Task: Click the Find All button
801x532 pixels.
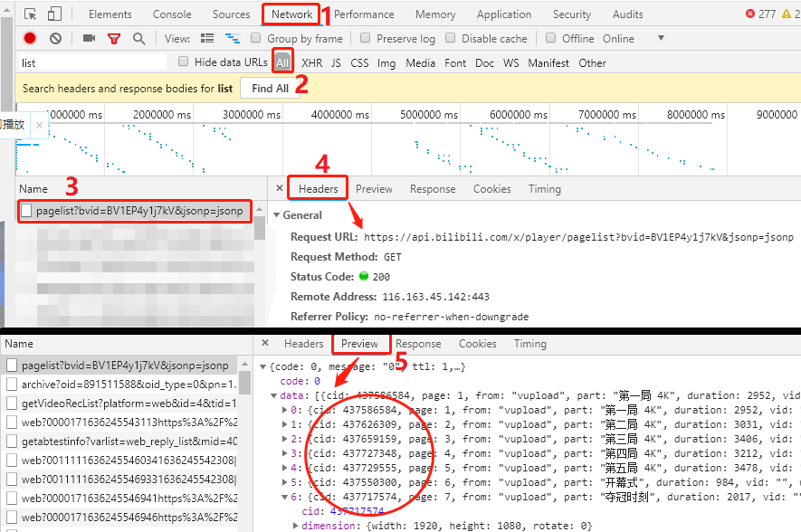Action: pos(270,89)
